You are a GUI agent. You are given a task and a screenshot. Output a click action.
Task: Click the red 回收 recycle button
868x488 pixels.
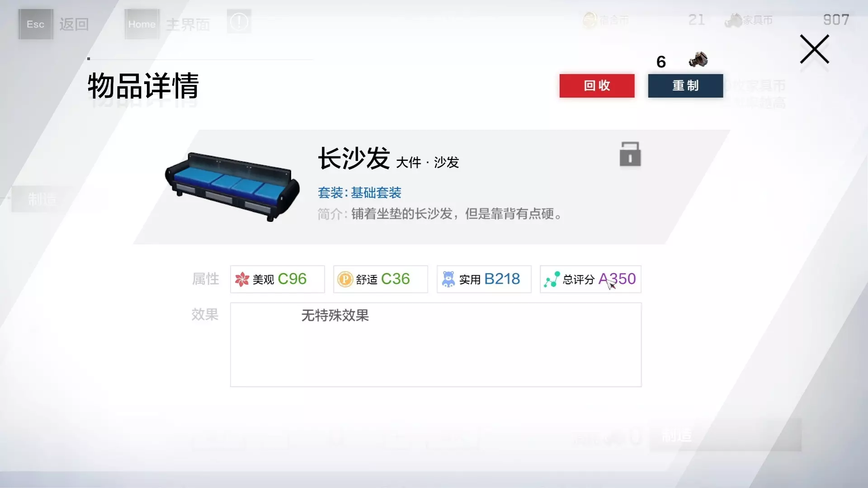tap(597, 86)
